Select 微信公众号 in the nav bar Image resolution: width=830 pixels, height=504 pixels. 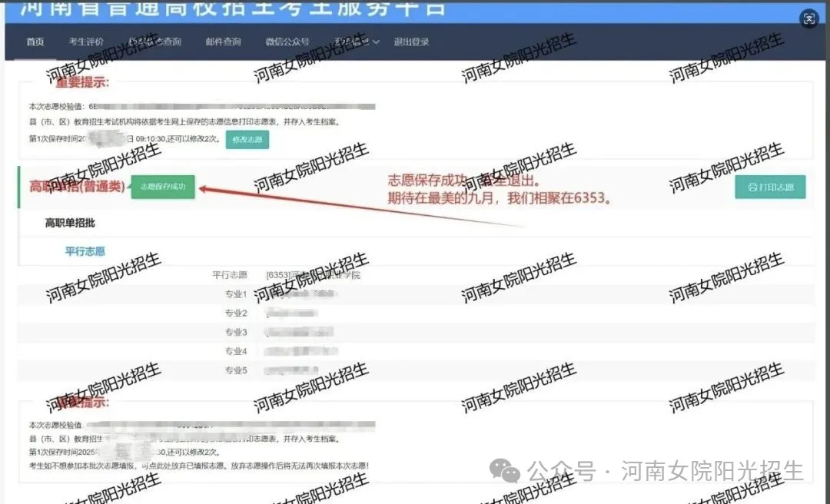pyautogui.click(x=287, y=42)
